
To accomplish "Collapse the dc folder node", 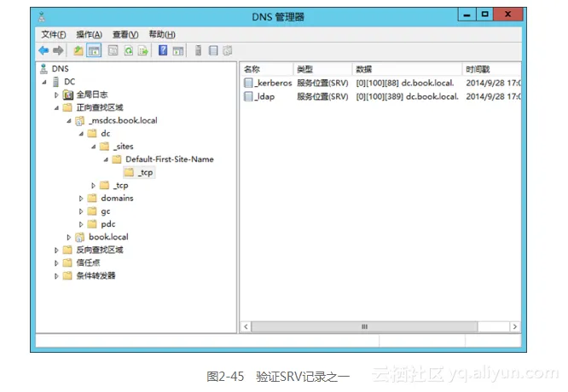I will tap(81, 134).
